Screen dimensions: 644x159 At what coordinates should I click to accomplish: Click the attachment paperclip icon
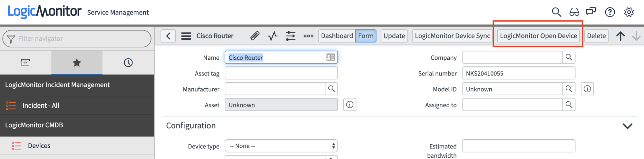[x=255, y=36]
